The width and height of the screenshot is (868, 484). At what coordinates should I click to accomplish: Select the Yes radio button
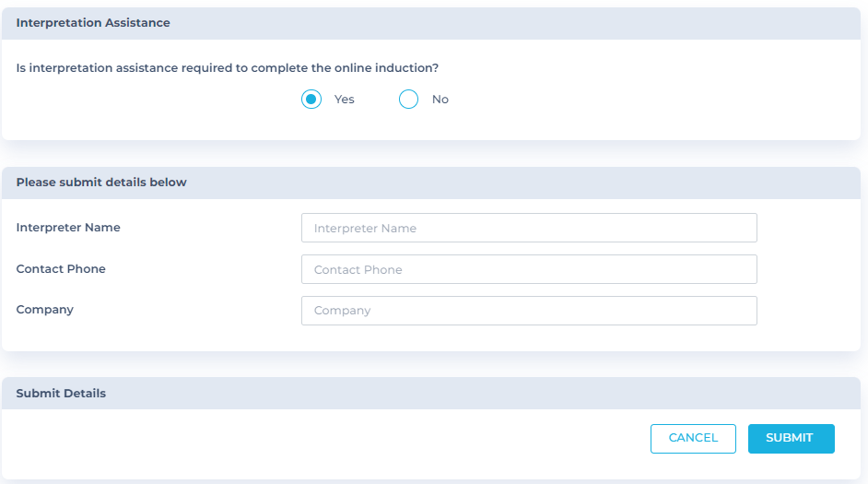pos(311,100)
